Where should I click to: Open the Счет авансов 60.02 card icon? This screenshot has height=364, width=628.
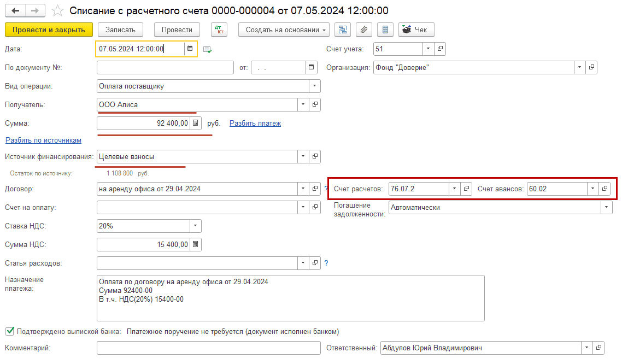pyautogui.click(x=604, y=189)
